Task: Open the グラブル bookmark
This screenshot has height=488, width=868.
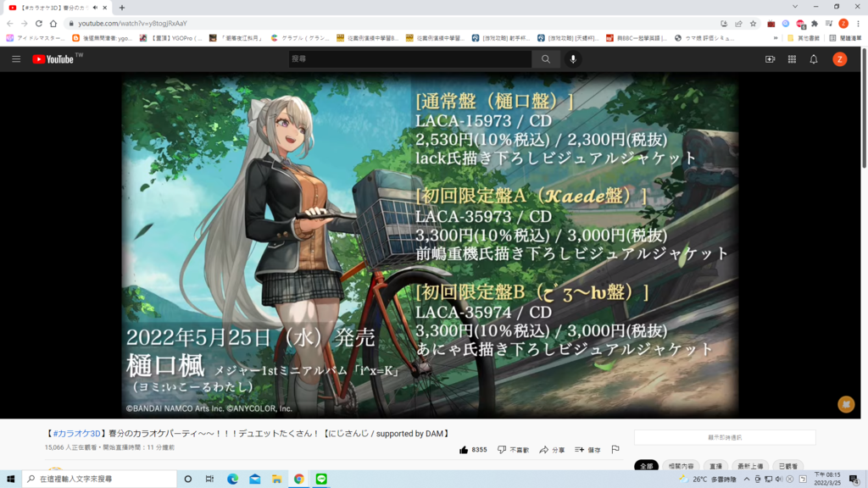Action: click(x=300, y=38)
